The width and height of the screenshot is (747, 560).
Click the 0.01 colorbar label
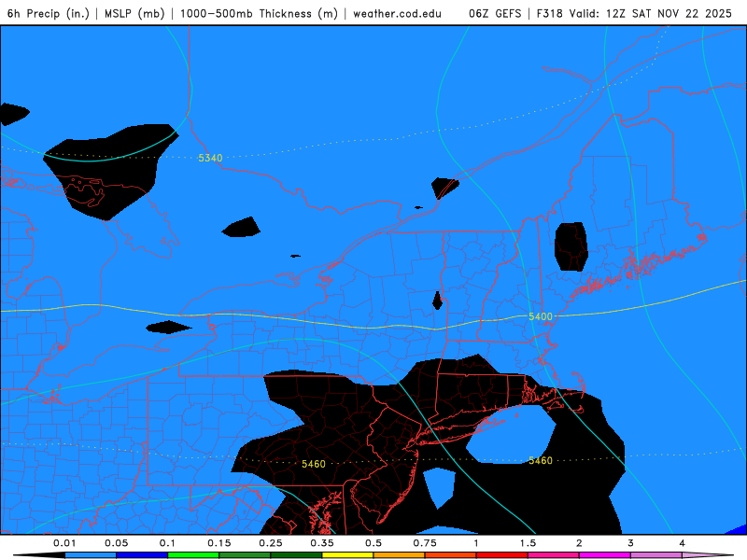tap(64, 543)
